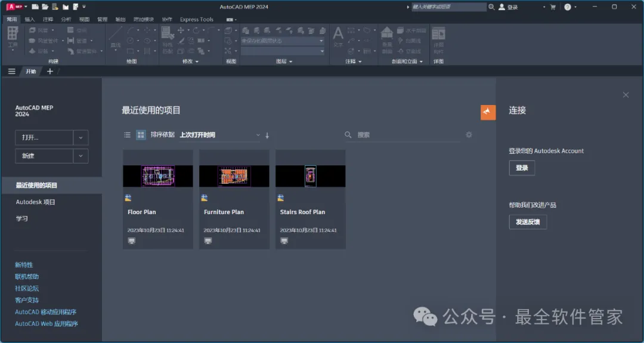Viewport: 644px width, 343px height.
Task: Switch to the 注释 ribbon tab
Action: (48, 19)
